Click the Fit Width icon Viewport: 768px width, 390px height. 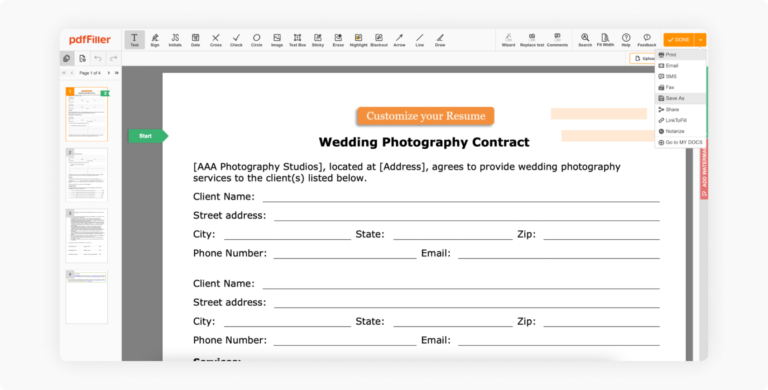[x=605, y=40]
